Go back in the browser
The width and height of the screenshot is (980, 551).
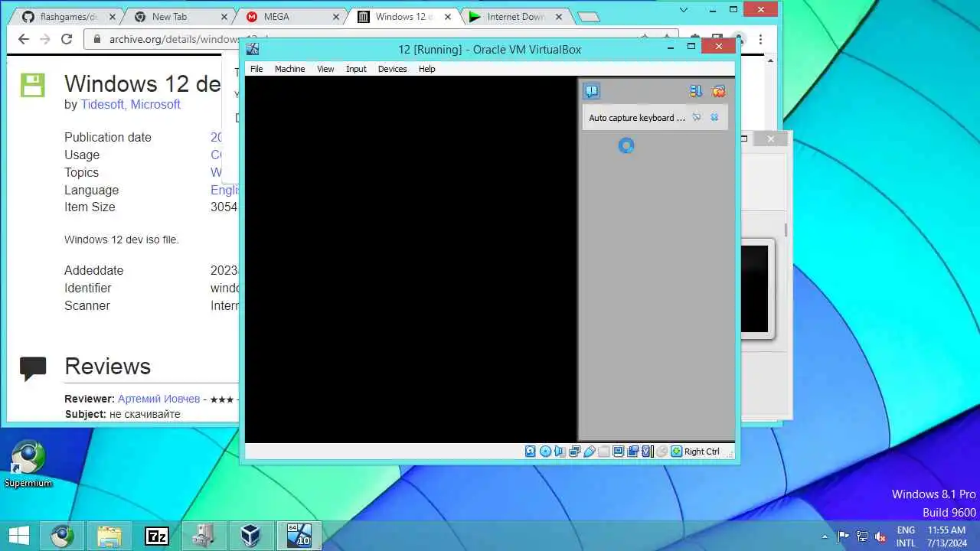[24, 39]
